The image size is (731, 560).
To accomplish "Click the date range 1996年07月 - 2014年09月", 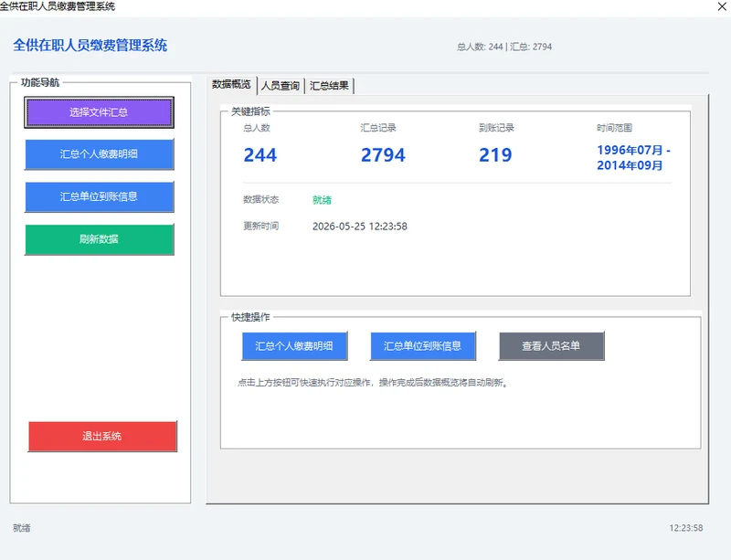I will click(x=633, y=158).
